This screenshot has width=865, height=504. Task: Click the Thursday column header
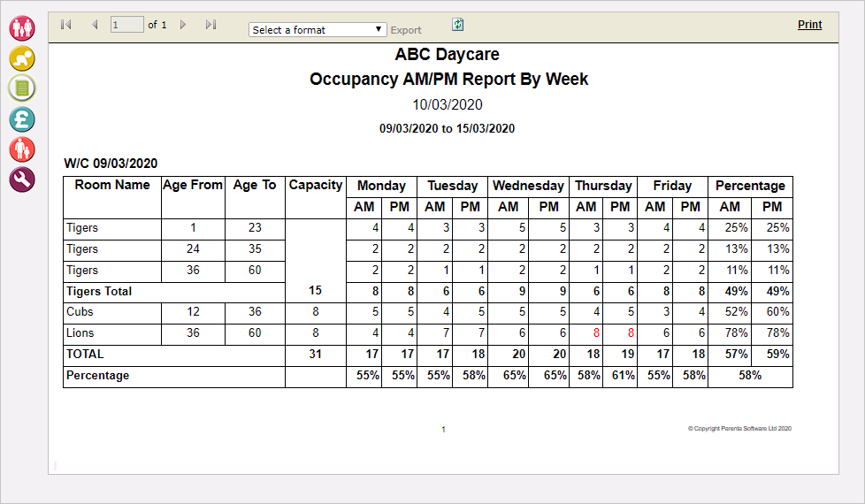point(603,186)
